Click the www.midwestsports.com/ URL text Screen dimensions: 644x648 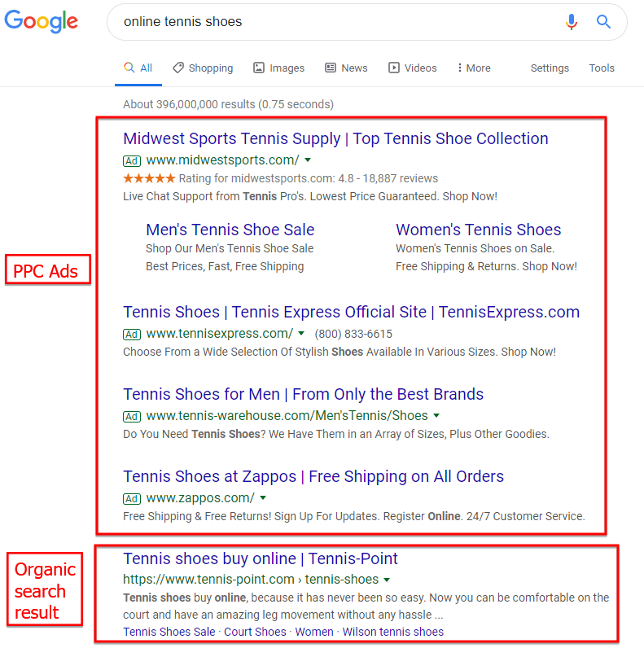click(223, 160)
